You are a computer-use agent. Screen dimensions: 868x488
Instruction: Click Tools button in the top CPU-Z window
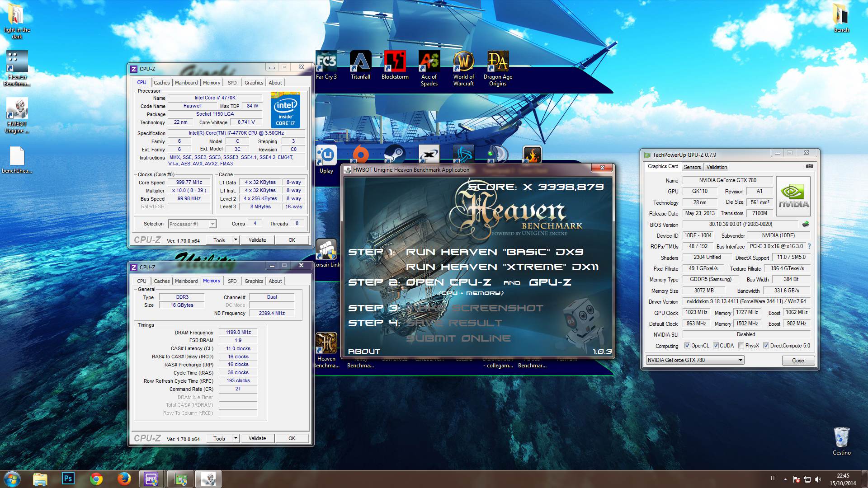(219, 240)
